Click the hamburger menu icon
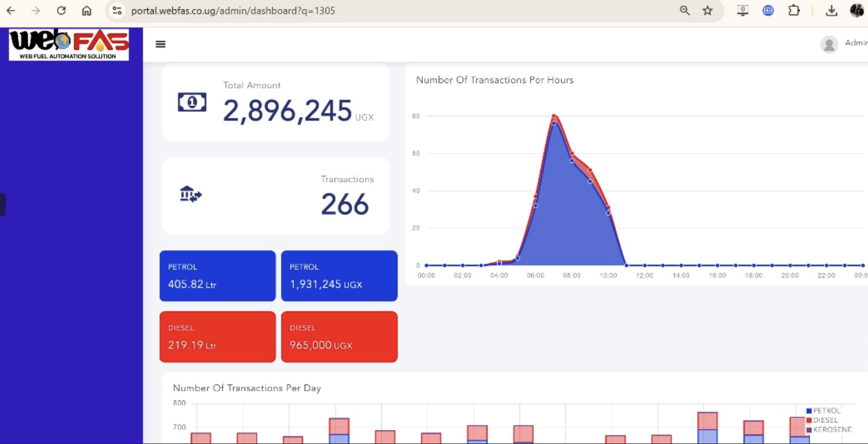 click(160, 44)
